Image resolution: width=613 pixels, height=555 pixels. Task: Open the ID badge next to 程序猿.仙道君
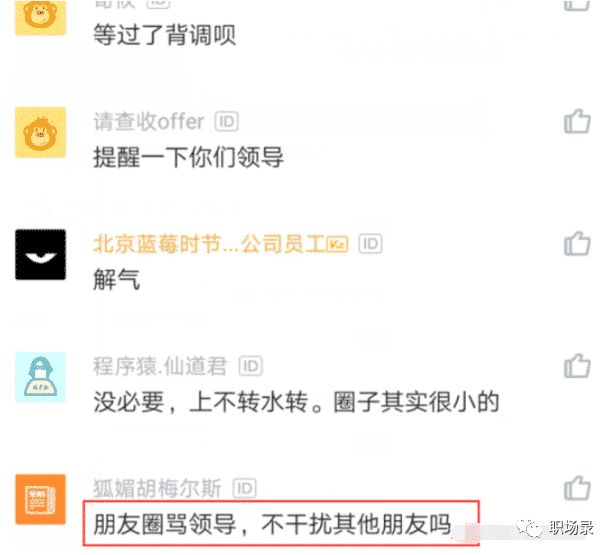251,366
